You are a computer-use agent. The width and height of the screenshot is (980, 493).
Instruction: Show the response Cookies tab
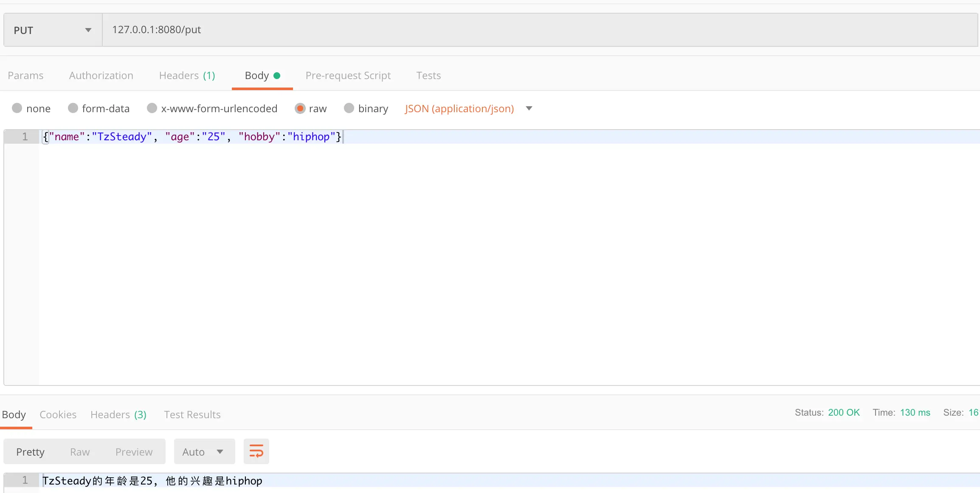click(x=58, y=414)
